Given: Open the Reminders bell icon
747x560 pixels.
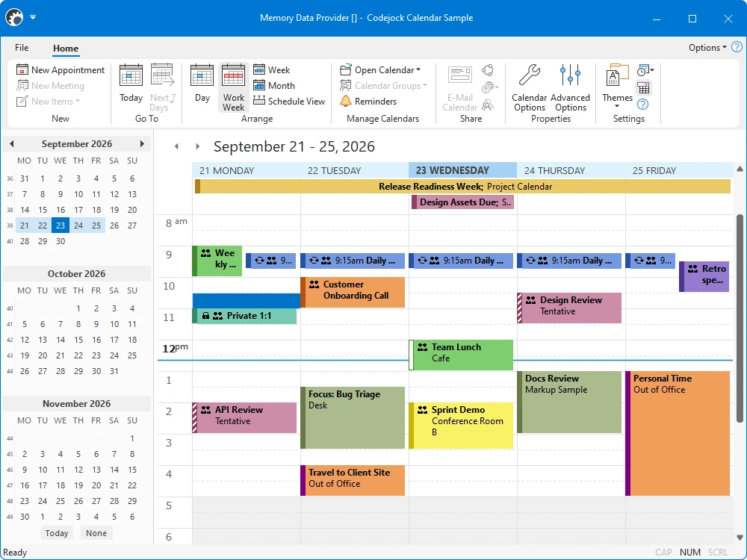Looking at the screenshot, I should tap(346, 101).
